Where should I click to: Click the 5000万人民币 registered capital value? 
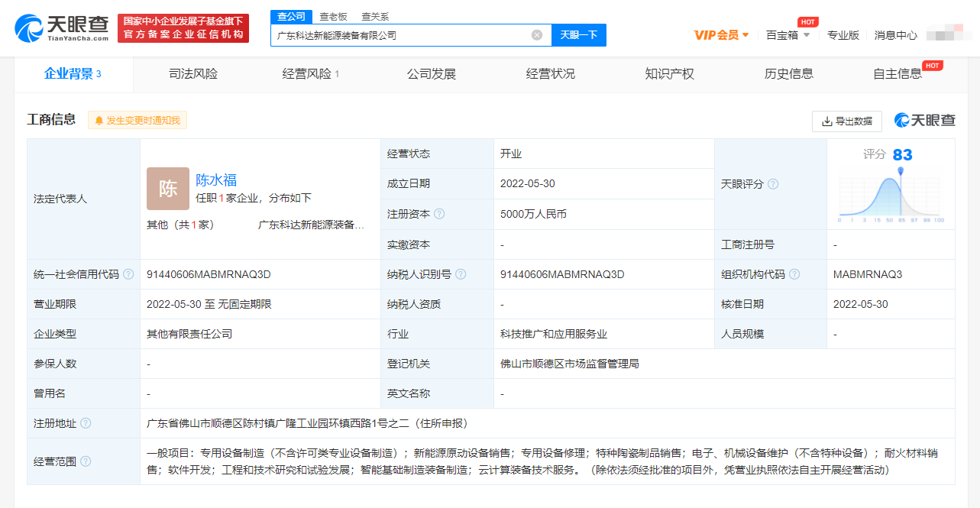tap(533, 215)
